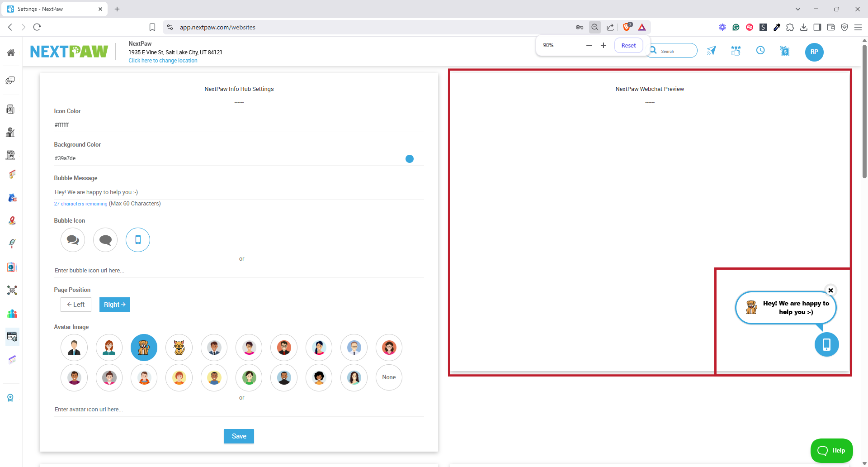This screenshot has height=467, width=868.
Task: Open the clock history icon
Action: coord(760,50)
